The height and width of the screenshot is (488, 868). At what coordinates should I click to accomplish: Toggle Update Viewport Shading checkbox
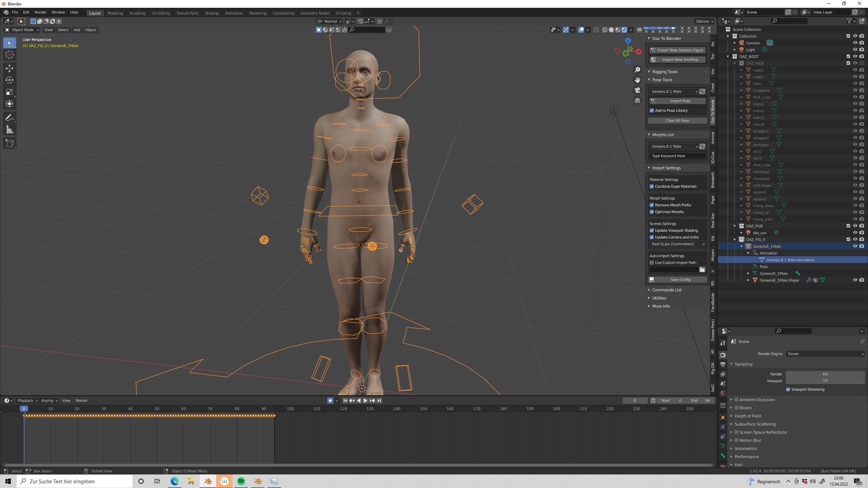pos(652,230)
